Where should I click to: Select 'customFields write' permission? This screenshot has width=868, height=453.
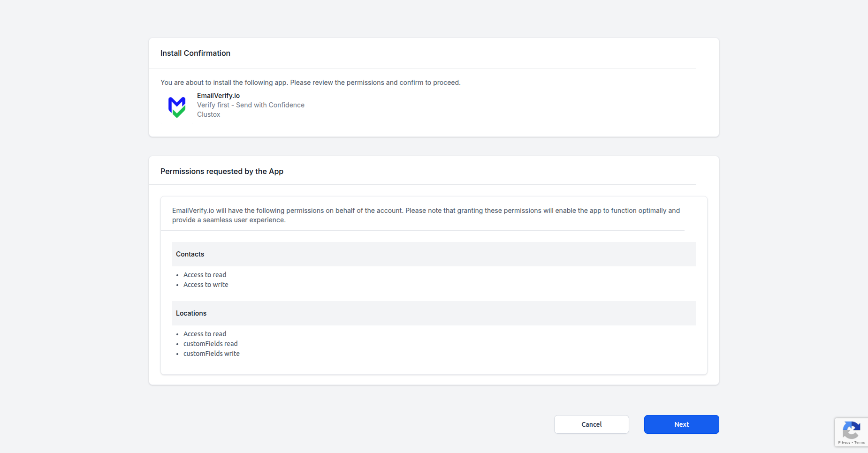pos(211,354)
